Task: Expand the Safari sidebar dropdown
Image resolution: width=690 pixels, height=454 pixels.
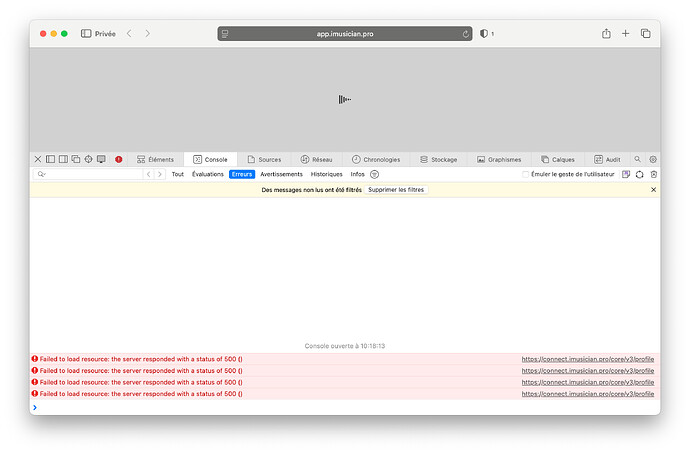Action: [86, 34]
